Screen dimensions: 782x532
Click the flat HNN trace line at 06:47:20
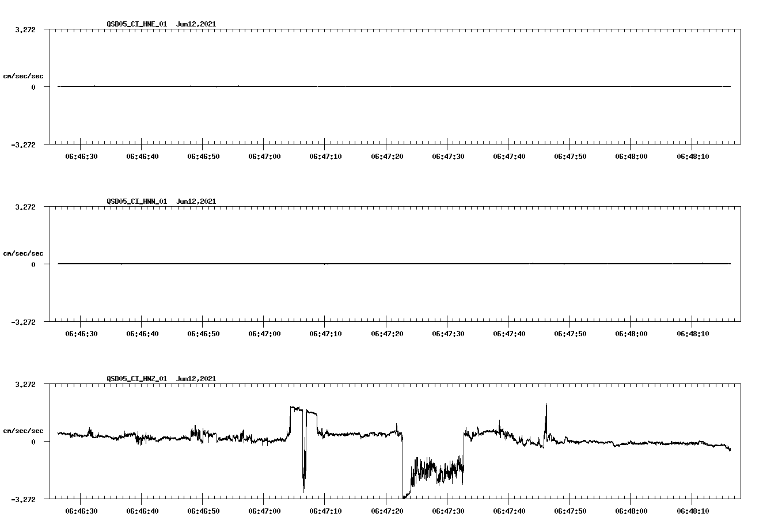pos(387,264)
